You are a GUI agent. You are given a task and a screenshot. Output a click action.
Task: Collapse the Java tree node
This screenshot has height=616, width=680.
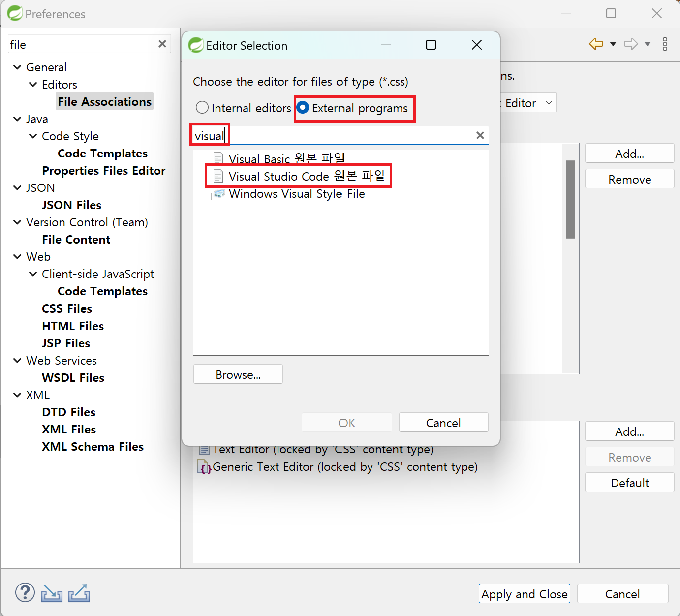[x=17, y=119]
